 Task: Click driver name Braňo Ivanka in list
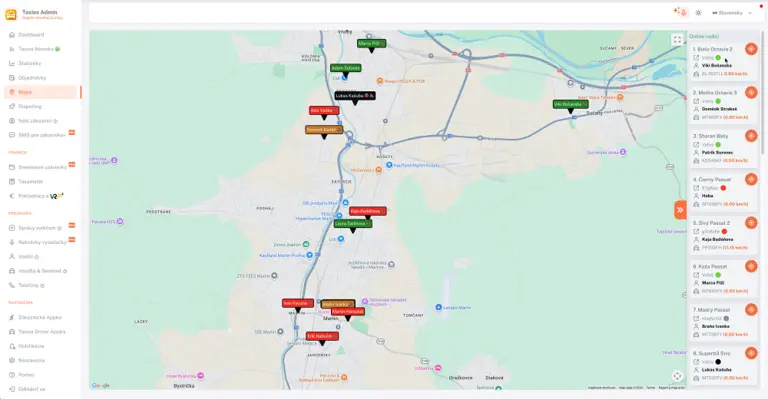716,326
